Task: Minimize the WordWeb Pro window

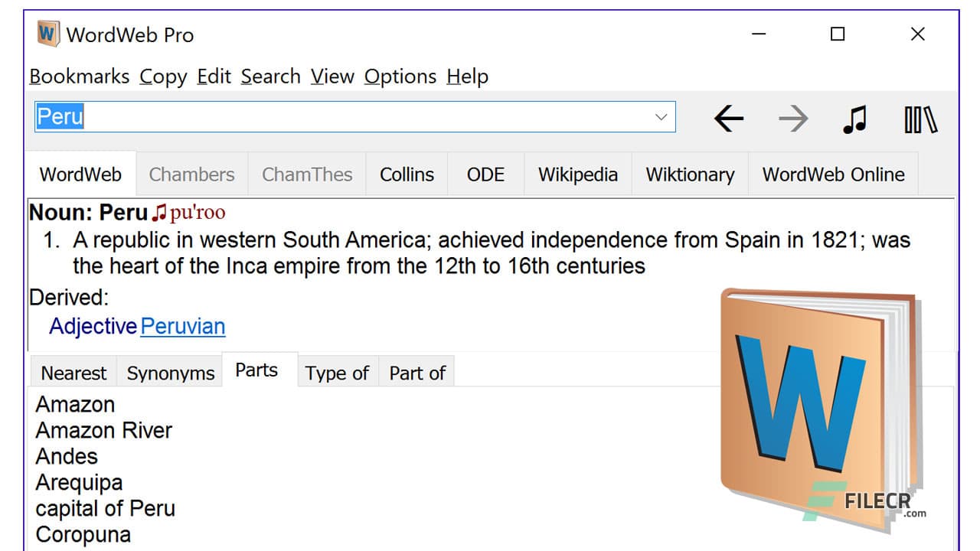Action: pyautogui.click(x=758, y=34)
